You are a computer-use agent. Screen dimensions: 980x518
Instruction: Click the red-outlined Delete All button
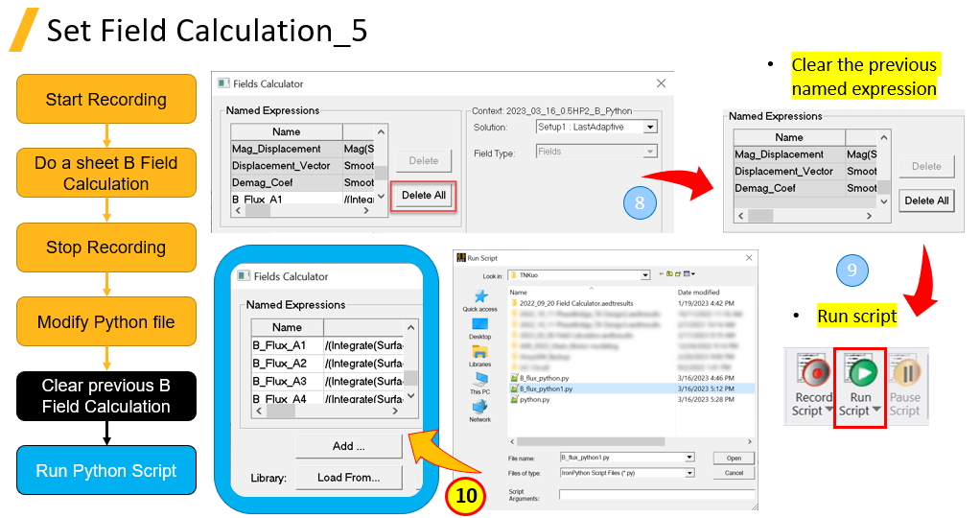[x=423, y=196]
